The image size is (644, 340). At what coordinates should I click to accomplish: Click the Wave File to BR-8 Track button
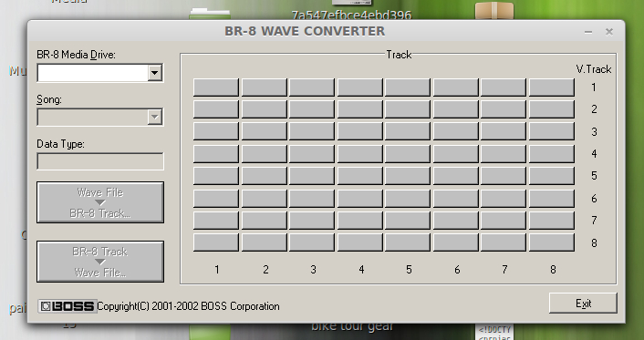pyautogui.click(x=100, y=202)
